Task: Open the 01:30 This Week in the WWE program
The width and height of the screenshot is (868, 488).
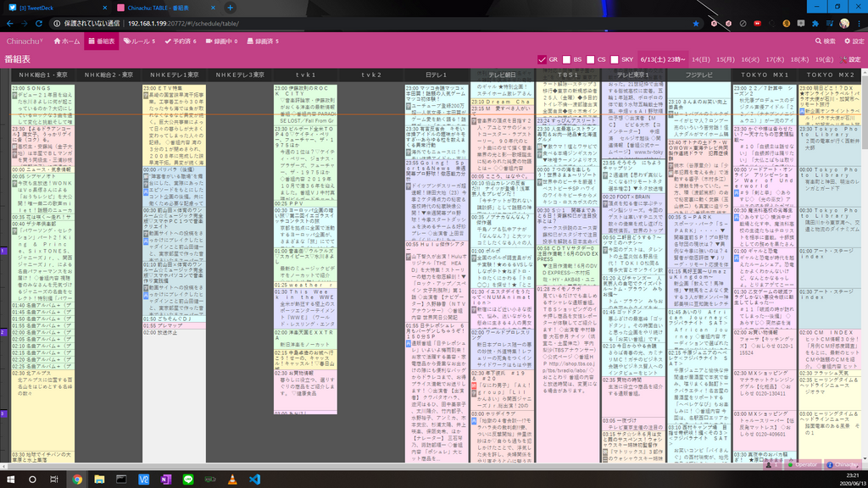Action: coord(305,308)
